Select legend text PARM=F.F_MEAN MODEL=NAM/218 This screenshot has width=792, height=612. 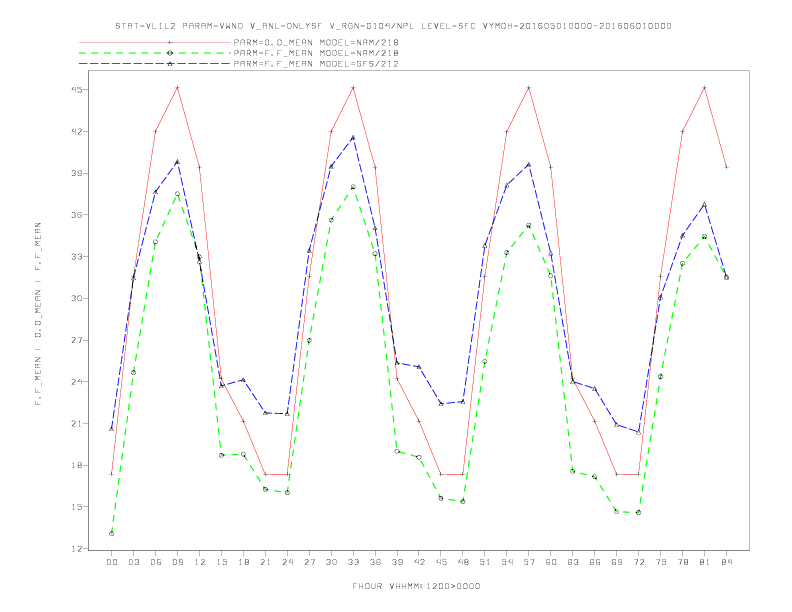pos(316,53)
